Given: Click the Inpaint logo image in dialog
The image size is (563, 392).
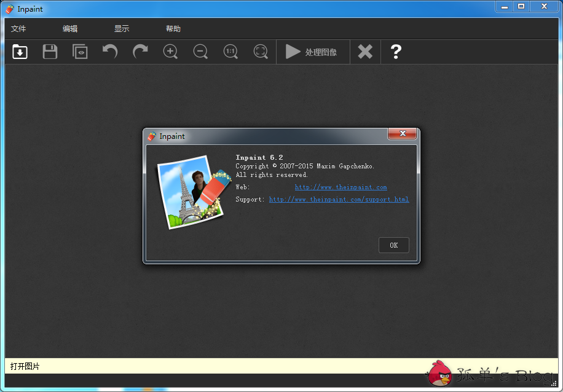Looking at the screenshot, I should [x=194, y=192].
